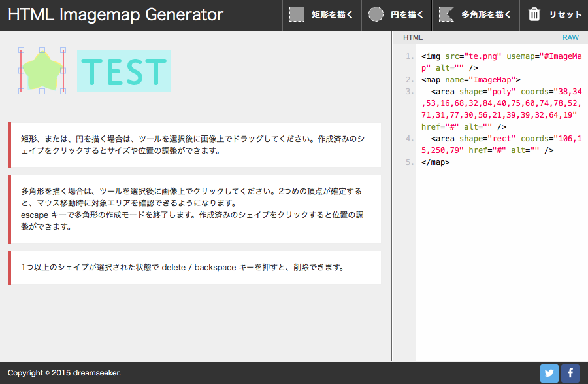Image resolution: width=588 pixels, height=384 pixels.
Task: Click the 多角形を描く label
Action: [486, 15]
